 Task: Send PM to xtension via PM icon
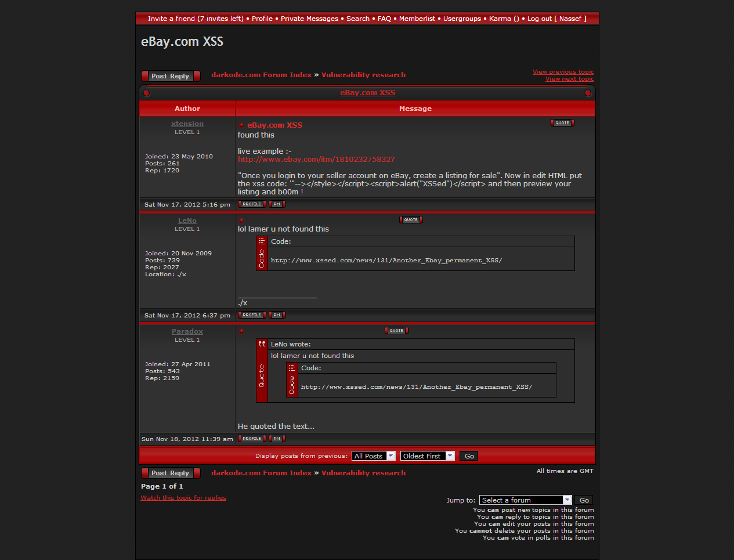[277, 204]
